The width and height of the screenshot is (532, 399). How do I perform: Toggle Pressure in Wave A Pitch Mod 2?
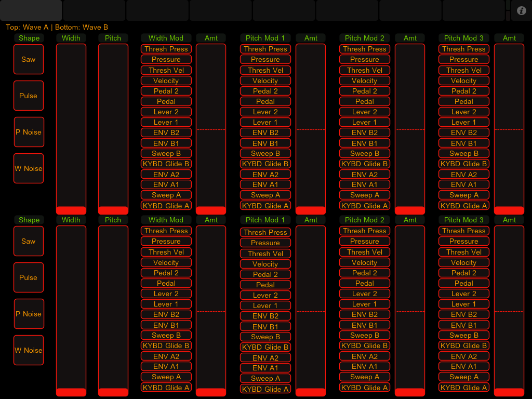click(365, 59)
